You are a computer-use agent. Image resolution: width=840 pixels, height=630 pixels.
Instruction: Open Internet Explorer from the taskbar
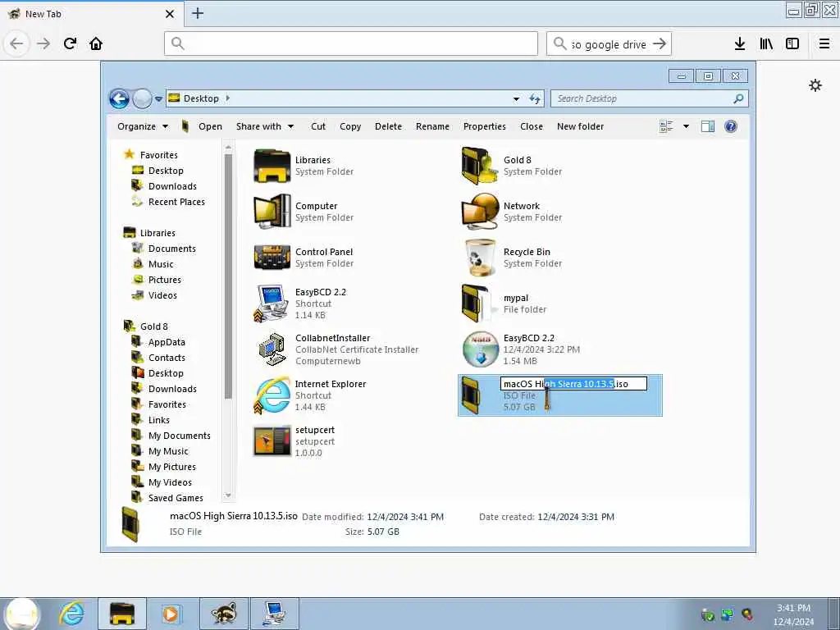(71, 614)
